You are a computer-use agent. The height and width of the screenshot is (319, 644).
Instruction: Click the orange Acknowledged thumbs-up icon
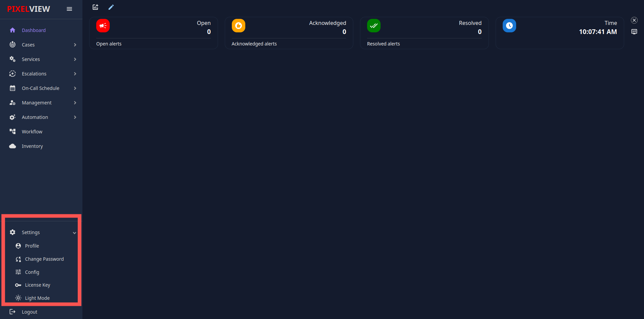(x=239, y=26)
